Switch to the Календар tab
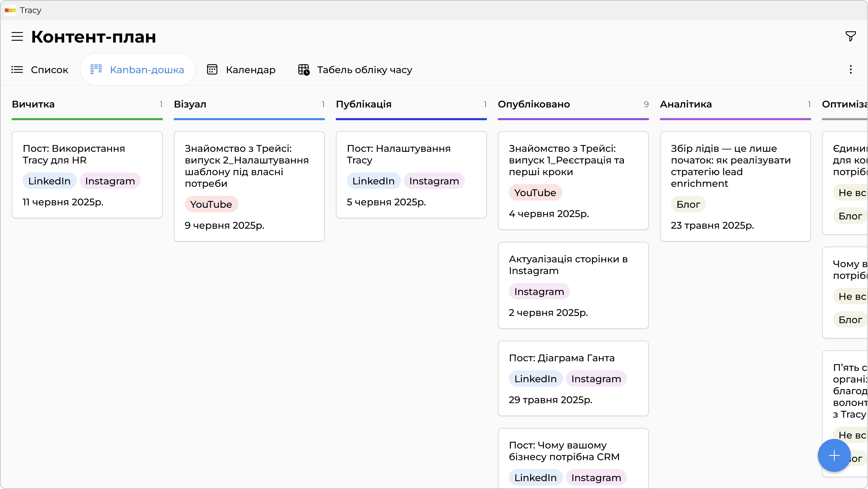This screenshot has width=868, height=489. click(241, 70)
